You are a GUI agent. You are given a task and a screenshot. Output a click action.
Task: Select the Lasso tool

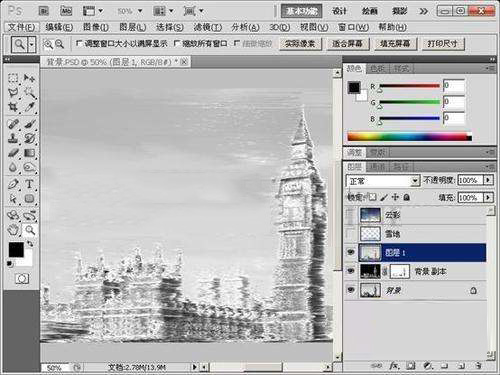[x=13, y=93]
